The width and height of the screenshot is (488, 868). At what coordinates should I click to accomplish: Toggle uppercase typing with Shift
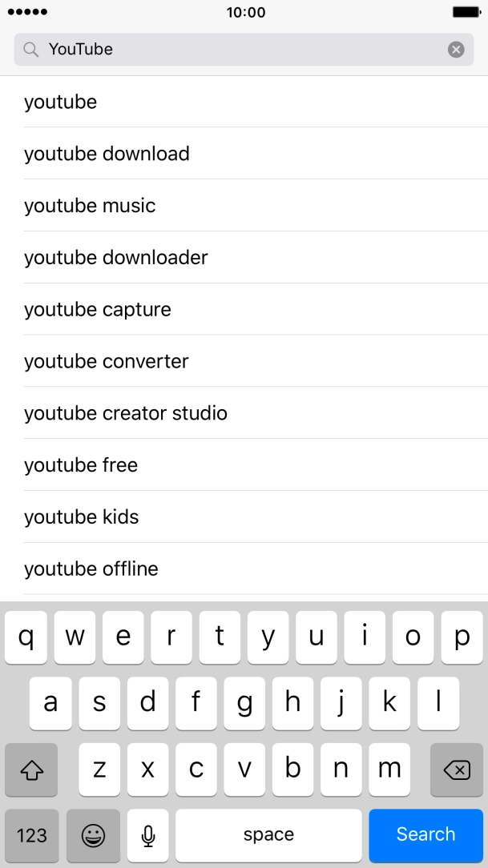31,770
